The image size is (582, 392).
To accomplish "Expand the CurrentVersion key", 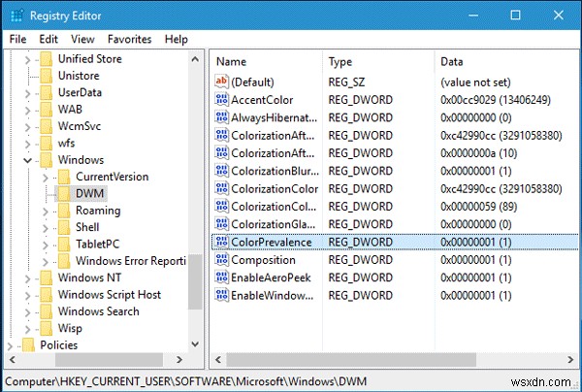I will tap(46, 178).
